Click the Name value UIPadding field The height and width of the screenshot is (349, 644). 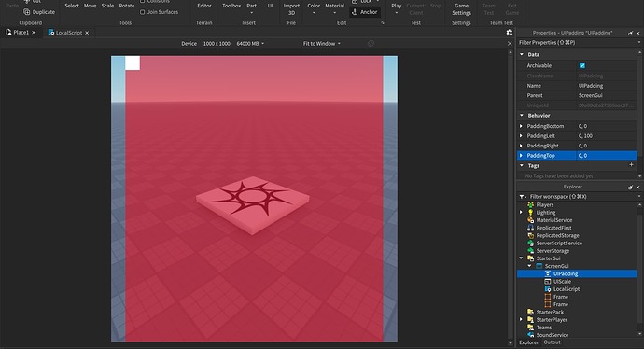(607, 86)
